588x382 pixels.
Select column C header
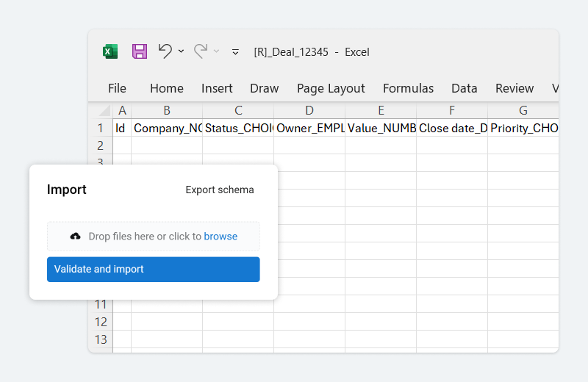click(238, 110)
